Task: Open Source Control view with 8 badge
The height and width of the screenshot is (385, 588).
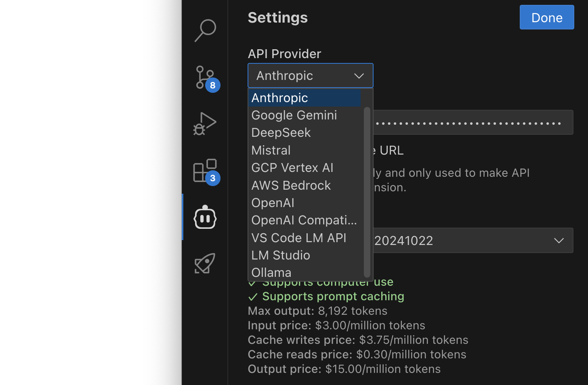Action: pos(205,77)
